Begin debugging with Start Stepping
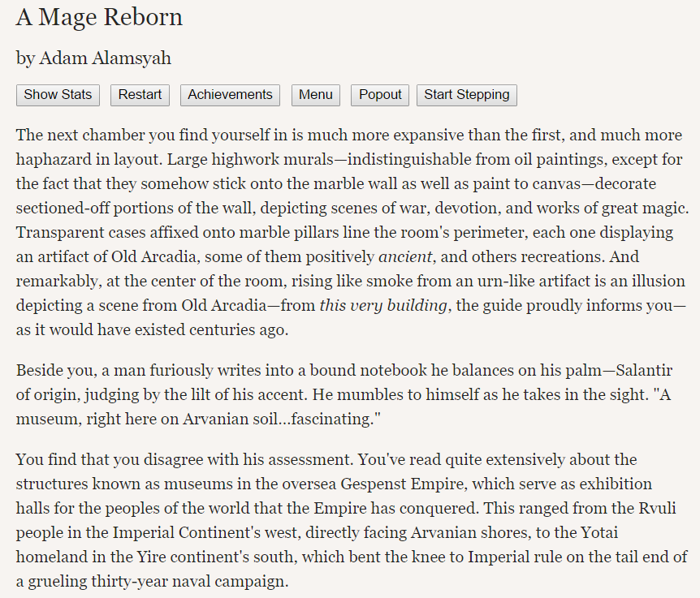The image size is (700, 598). point(466,95)
